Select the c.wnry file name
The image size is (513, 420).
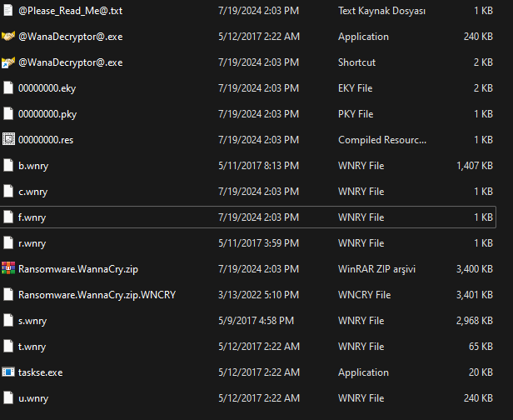(x=32, y=192)
